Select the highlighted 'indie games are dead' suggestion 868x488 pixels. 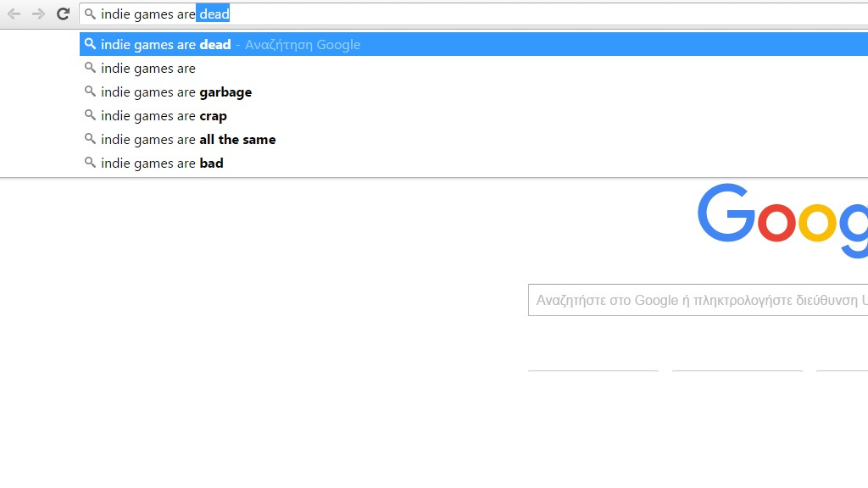point(474,44)
